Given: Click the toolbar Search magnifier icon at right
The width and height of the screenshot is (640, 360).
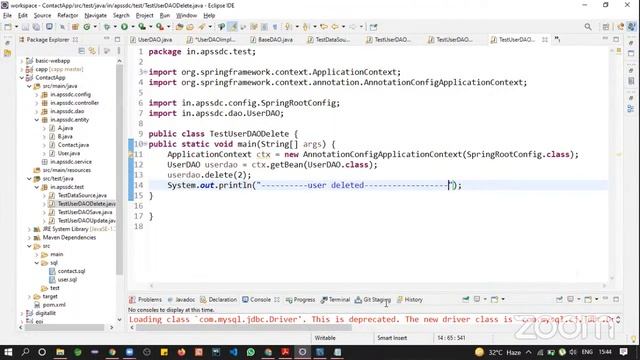Looking at the screenshot, I should coord(588,27).
